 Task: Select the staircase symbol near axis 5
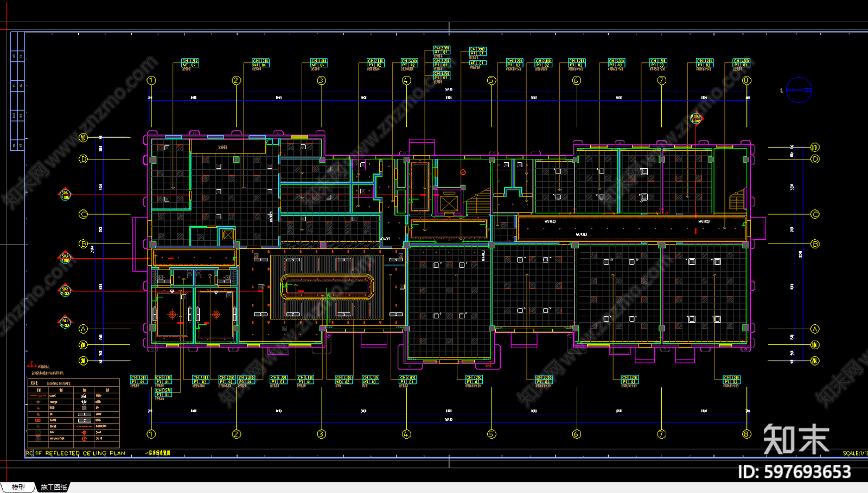(x=478, y=201)
